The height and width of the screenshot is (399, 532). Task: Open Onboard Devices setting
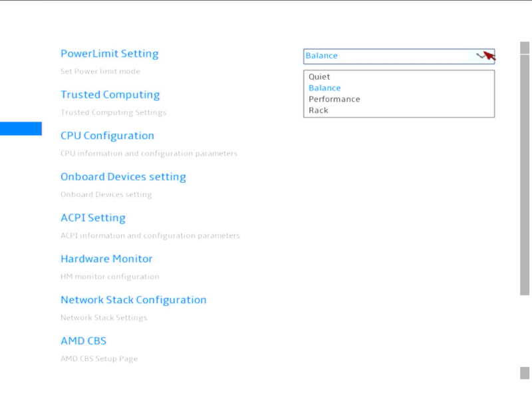(123, 177)
